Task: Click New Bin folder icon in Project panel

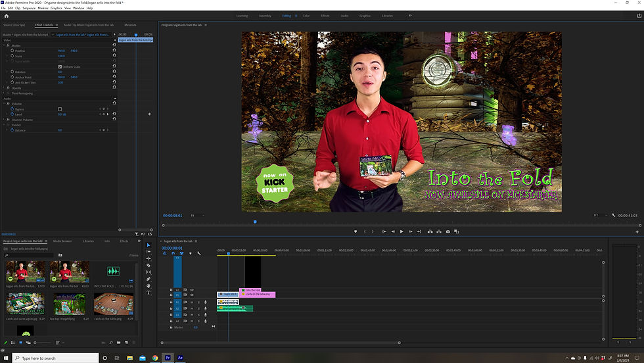Action: coord(119,343)
